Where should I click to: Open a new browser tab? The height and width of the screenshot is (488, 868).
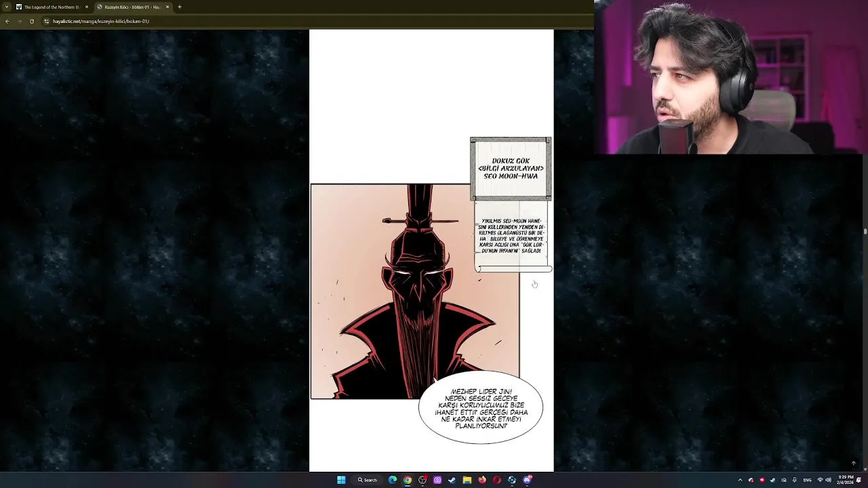[x=180, y=7]
